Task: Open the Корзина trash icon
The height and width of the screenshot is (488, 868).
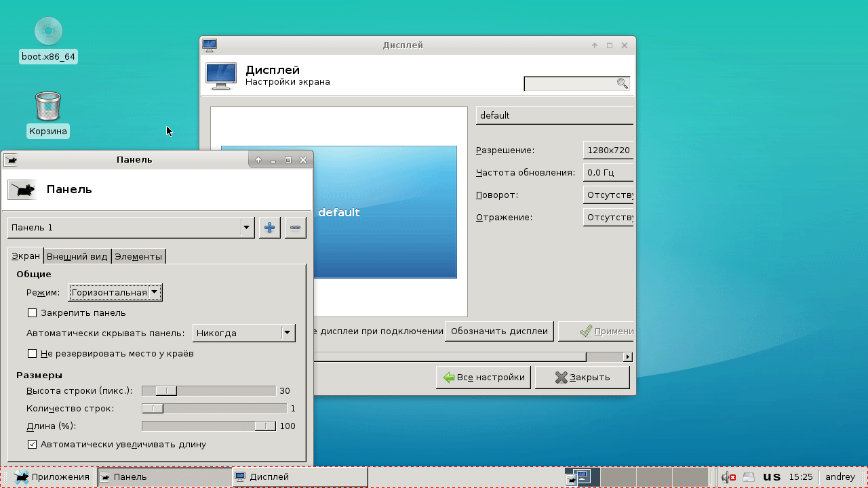Action: (x=48, y=107)
